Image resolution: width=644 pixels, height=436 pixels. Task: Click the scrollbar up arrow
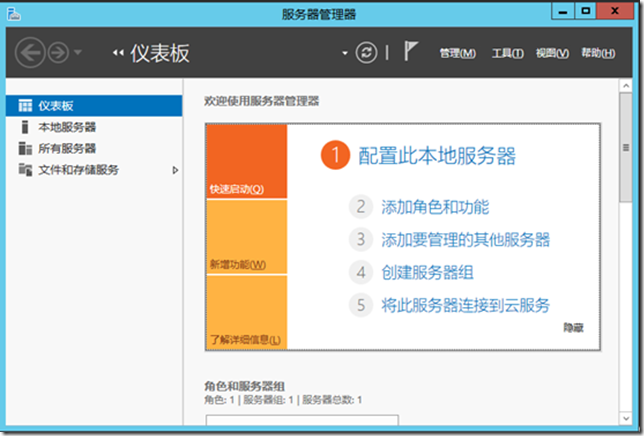pos(626,86)
